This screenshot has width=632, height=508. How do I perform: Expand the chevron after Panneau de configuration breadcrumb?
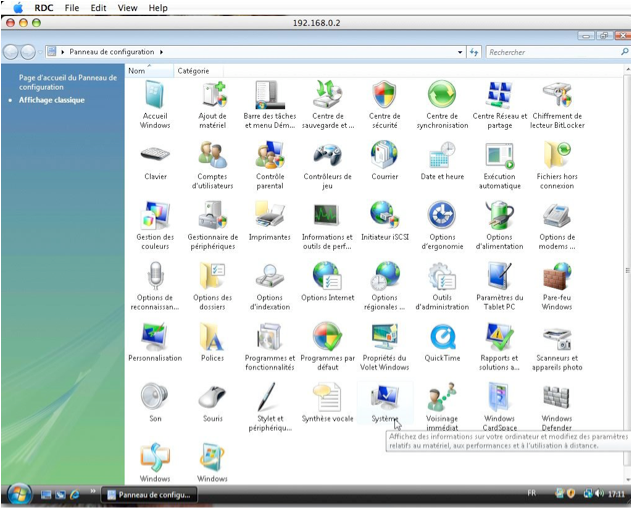161,52
